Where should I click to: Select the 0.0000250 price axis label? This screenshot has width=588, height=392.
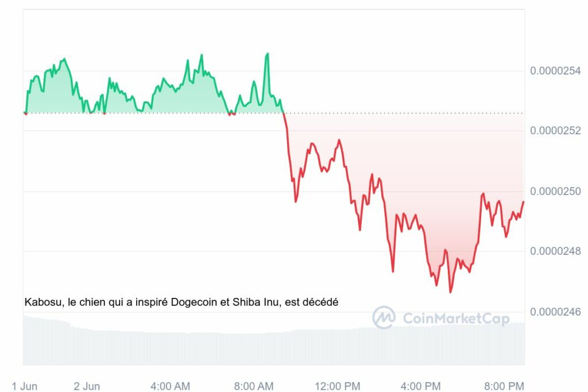pyautogui.click(x=555, y=191)
